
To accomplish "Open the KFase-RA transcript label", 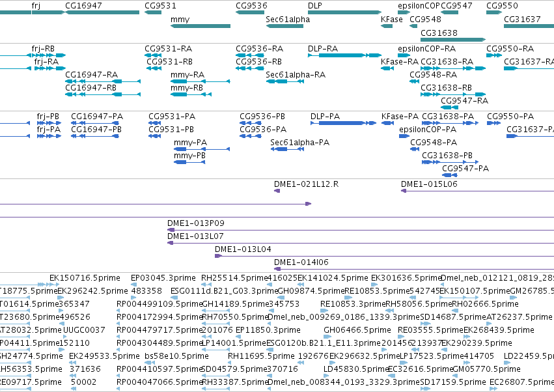I will 399,62.
